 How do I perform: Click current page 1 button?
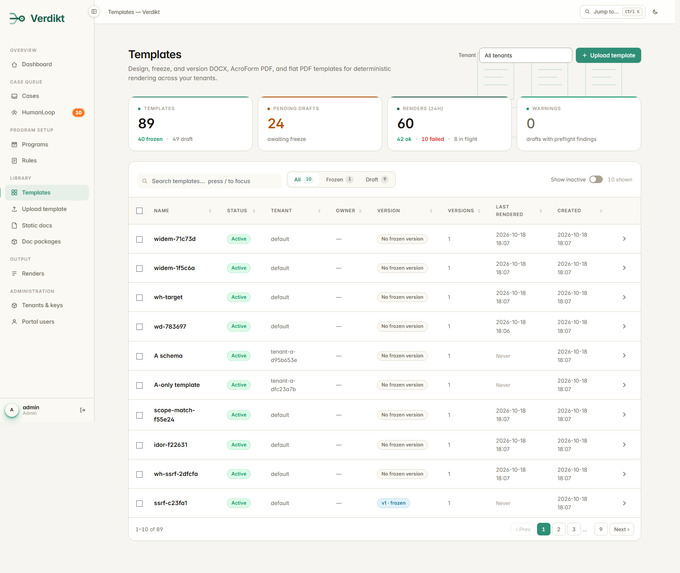coord(543,529)
